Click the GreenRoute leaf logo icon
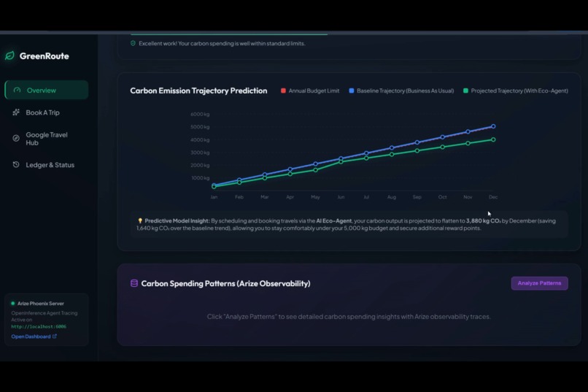588x392 pixels. (x=9, y=56)
